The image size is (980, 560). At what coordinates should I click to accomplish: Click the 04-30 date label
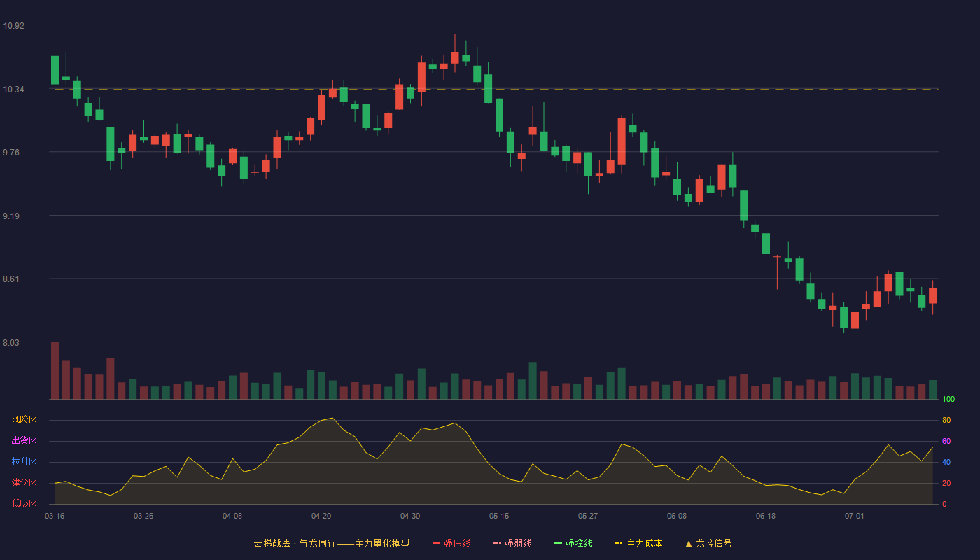(410, 516)
